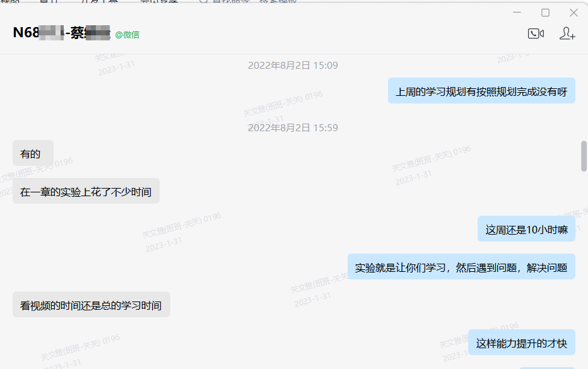Select message "上周的学习规划有按照规划完成没有呀"
588x369 pixels.
481,91
